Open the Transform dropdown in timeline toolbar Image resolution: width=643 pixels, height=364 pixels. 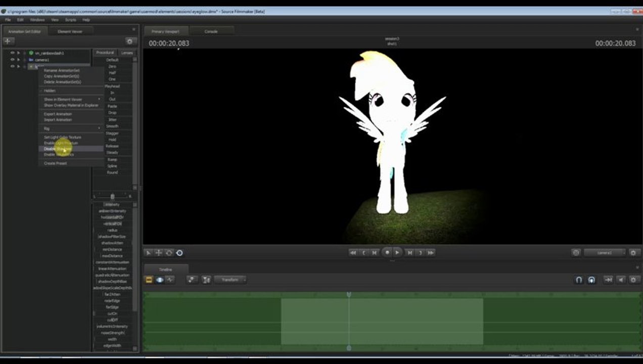pyautogui.click(x=231, y=280)
